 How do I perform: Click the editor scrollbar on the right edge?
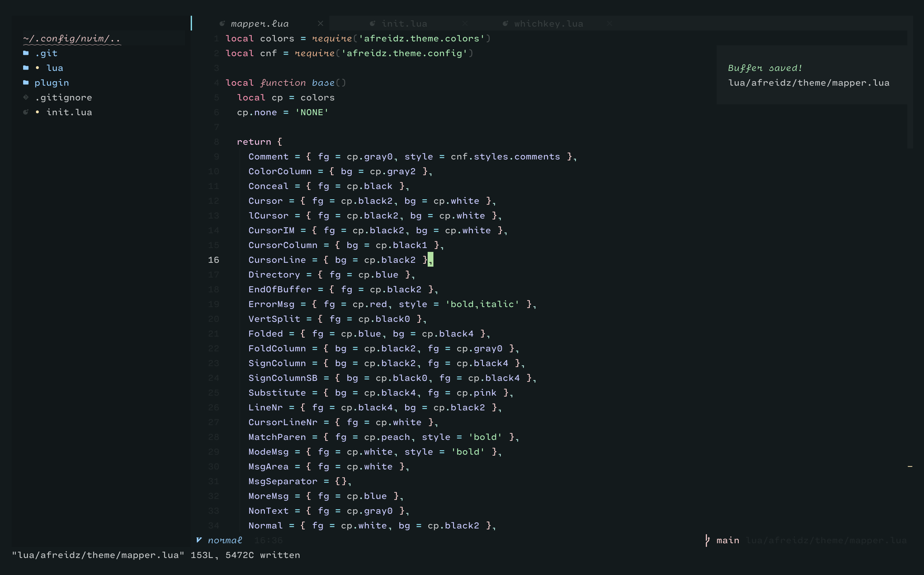910,90
